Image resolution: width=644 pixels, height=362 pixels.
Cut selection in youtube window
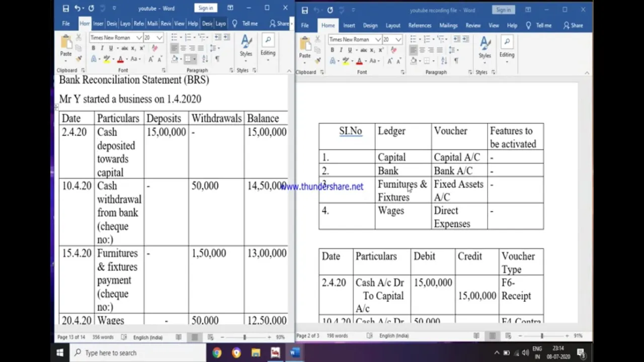click(78, 38)
